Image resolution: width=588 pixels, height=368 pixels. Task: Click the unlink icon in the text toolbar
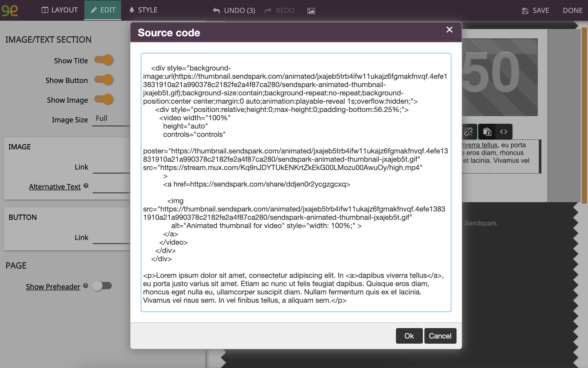tap(468, 132)
